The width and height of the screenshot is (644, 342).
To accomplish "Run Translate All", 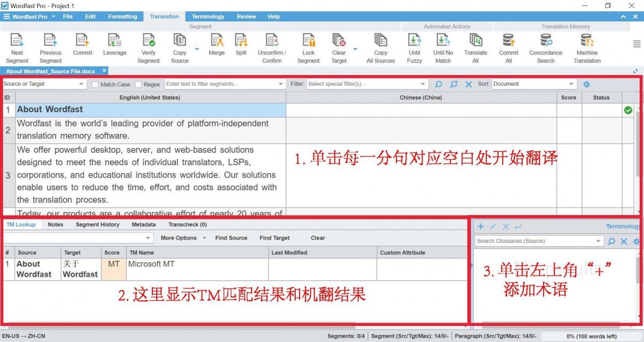I will (x=475, y=48).
